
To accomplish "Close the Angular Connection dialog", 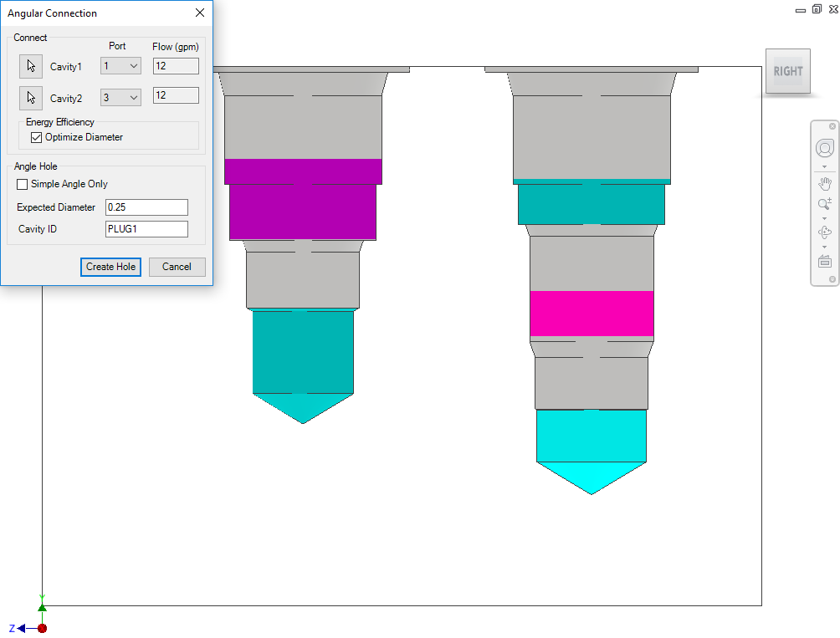I will point(200,13).
